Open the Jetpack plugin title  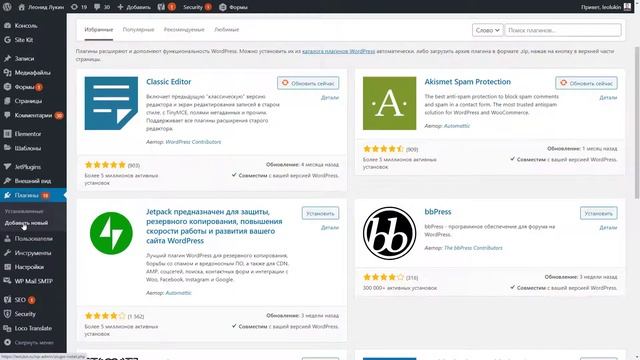pyautogui.click(x=214, y=226)
